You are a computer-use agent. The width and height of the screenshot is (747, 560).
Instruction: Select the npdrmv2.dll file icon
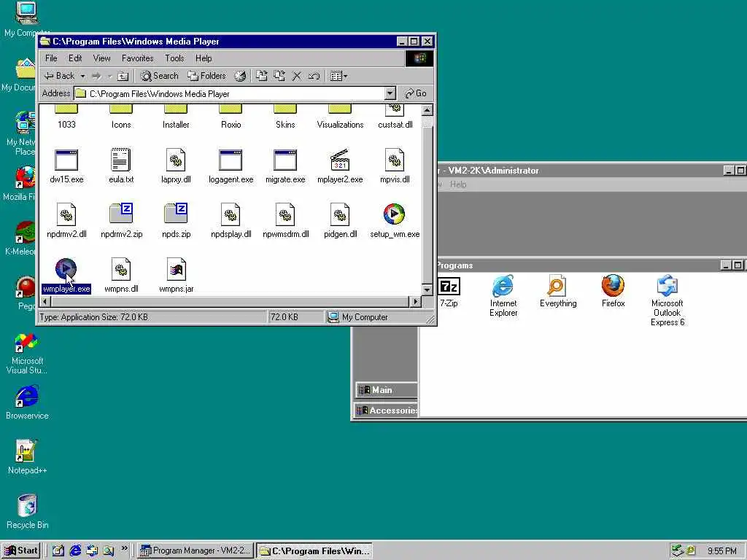coord(66,214)
